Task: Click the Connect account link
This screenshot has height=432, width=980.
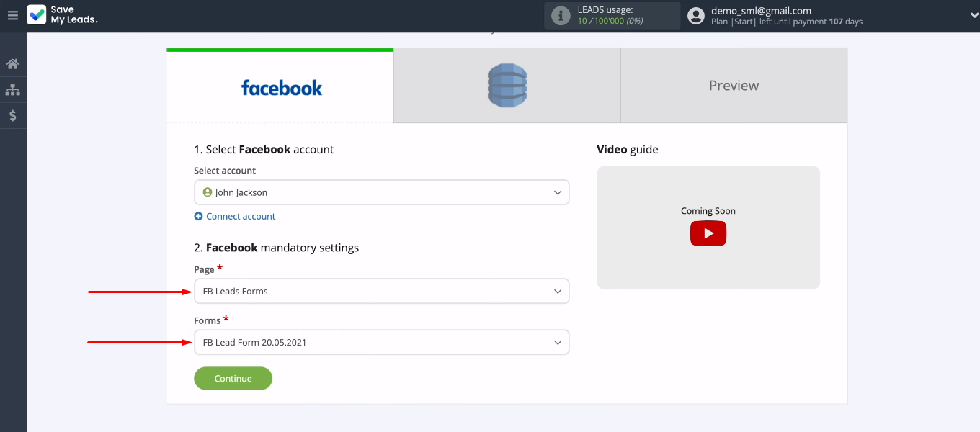Action: pos(241,216)
